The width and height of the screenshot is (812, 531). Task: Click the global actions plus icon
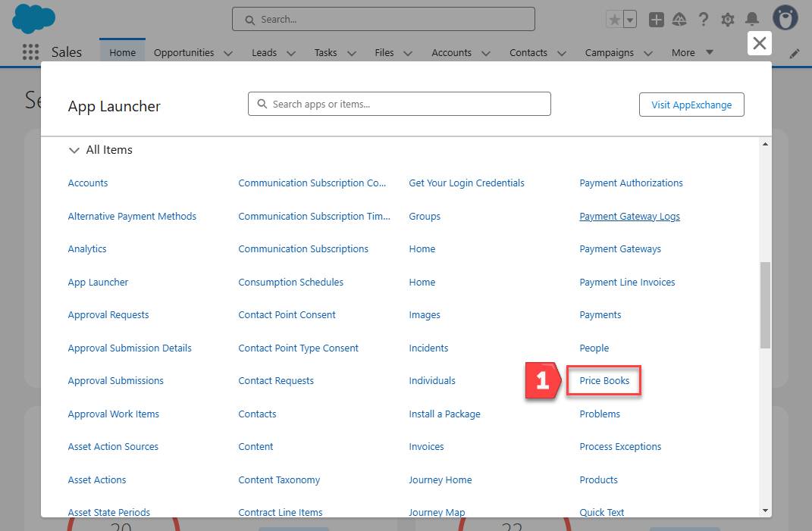[656, 20]
